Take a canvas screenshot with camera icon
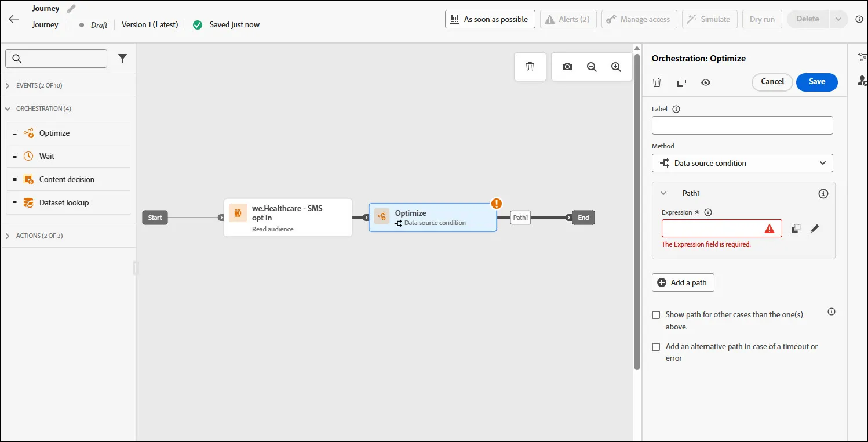Viewport: 868px width, 442px height. point(567,67)
